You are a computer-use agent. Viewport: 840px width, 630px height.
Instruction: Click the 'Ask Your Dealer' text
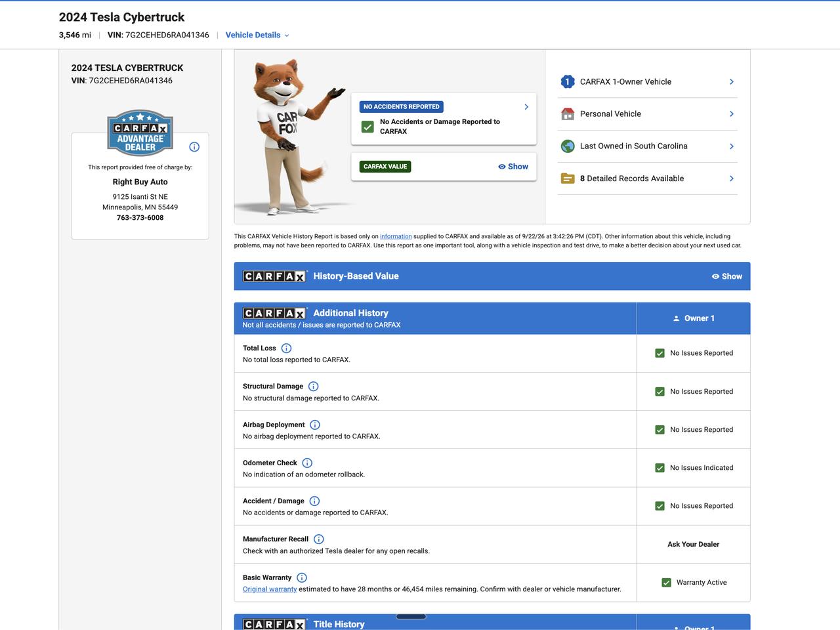(x=694, y=545)
